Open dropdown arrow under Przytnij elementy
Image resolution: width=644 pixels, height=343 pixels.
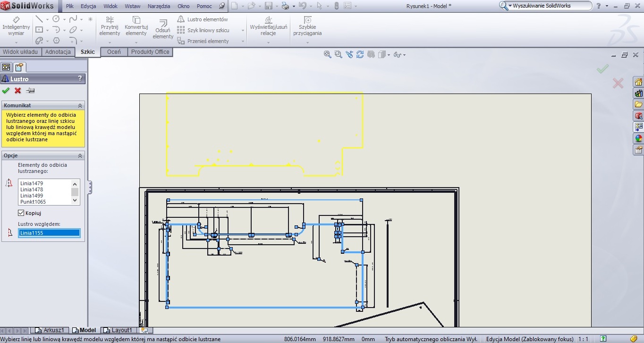[110, 43]
